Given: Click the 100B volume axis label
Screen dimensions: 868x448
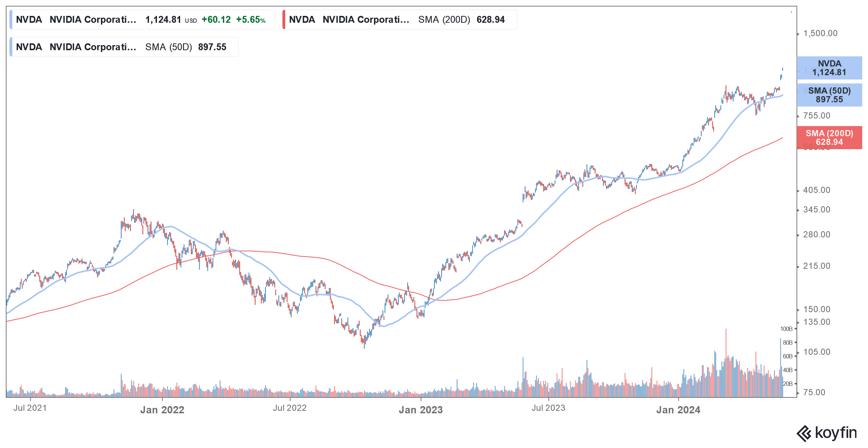Looking at the screenshot, I should pos(786,329).
